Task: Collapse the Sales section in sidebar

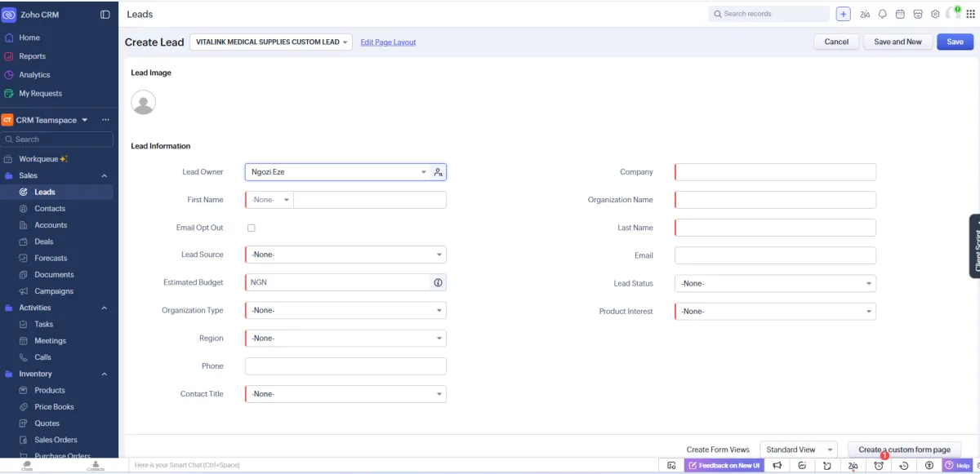Action: click(105, 176)
